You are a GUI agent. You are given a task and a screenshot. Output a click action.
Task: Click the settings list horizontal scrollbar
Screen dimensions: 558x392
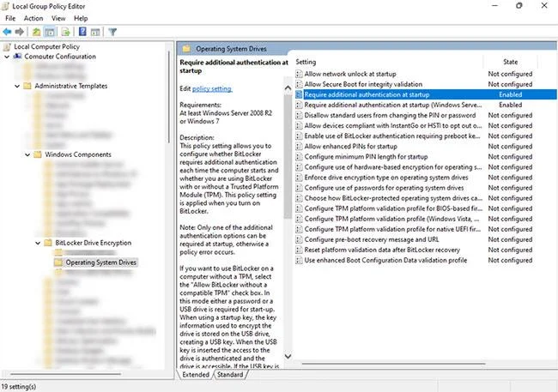click(393, 364)
